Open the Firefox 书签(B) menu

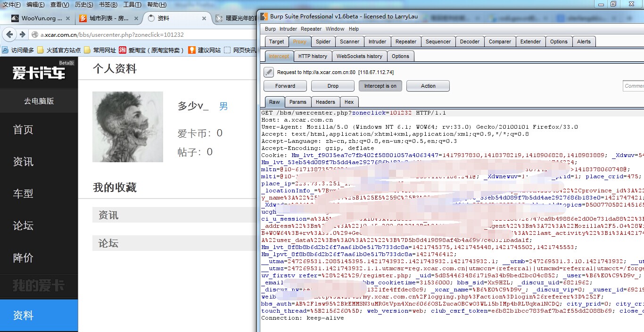(x=108, y=5)
